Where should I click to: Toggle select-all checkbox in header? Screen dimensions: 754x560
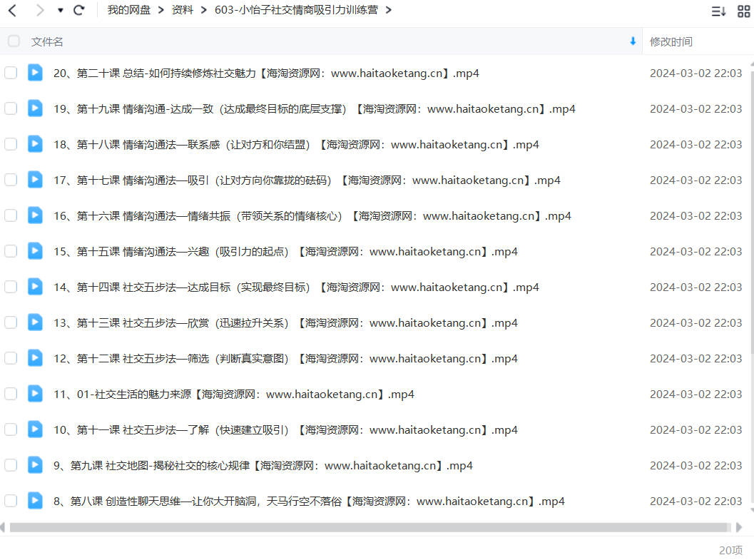point(14,41)
